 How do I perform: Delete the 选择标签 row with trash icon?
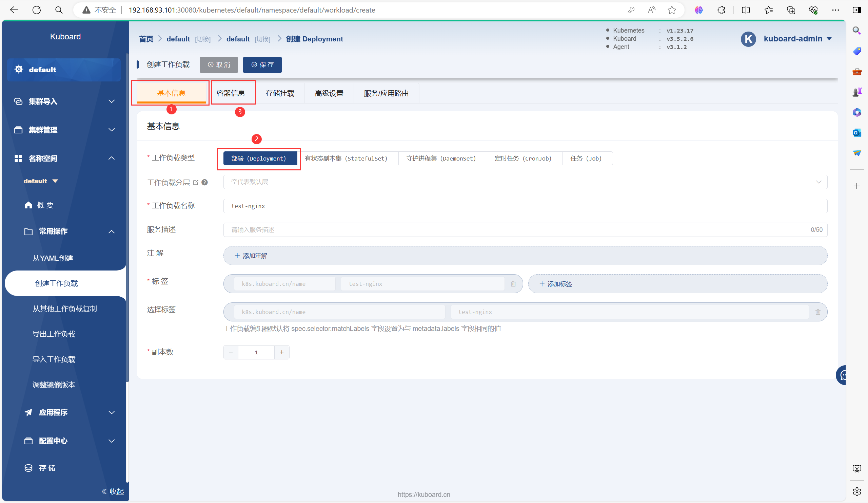818,312
